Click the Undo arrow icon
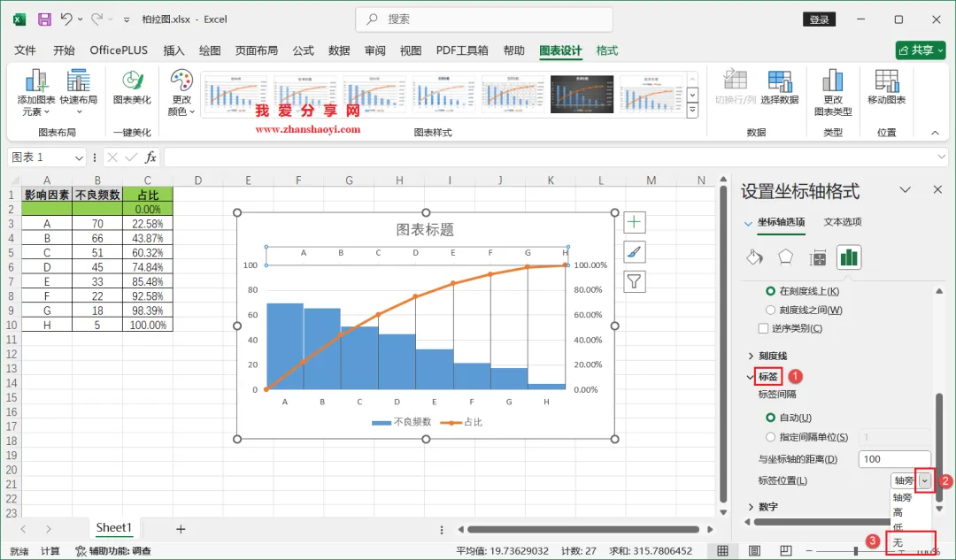 pos(66,19)
